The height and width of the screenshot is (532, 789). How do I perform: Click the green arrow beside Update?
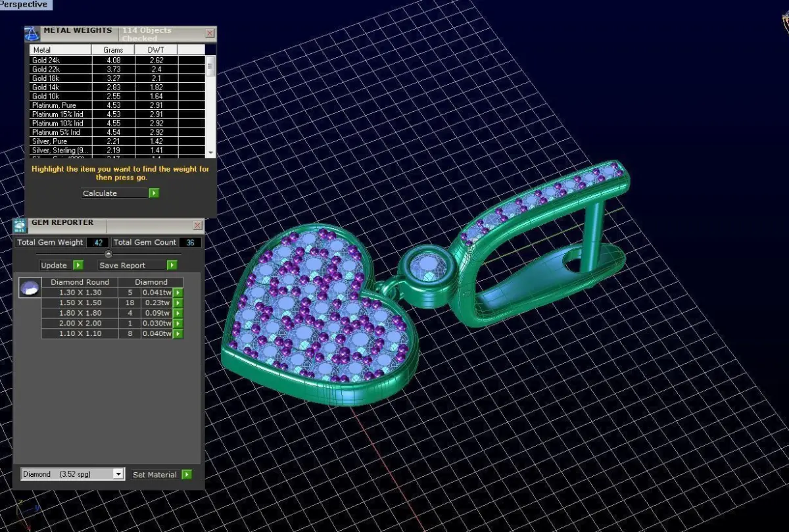[78, 265]
